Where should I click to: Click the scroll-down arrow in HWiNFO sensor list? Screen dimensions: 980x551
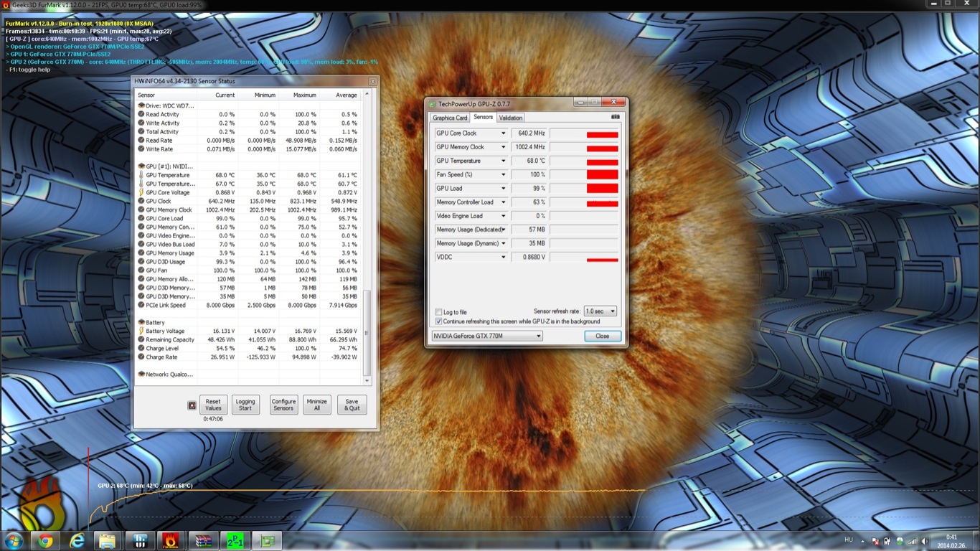[x=368, y=381]
